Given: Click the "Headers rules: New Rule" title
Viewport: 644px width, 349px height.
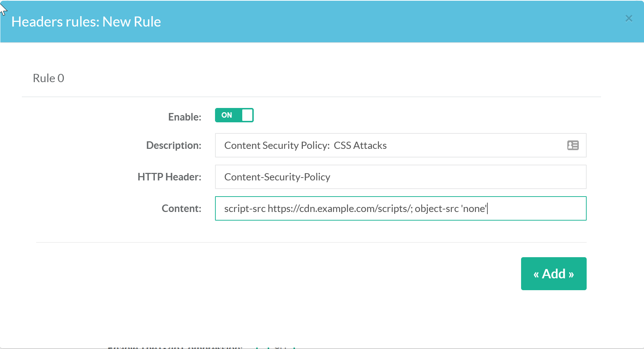Looking at the screenshot, I should click(86, 22).
